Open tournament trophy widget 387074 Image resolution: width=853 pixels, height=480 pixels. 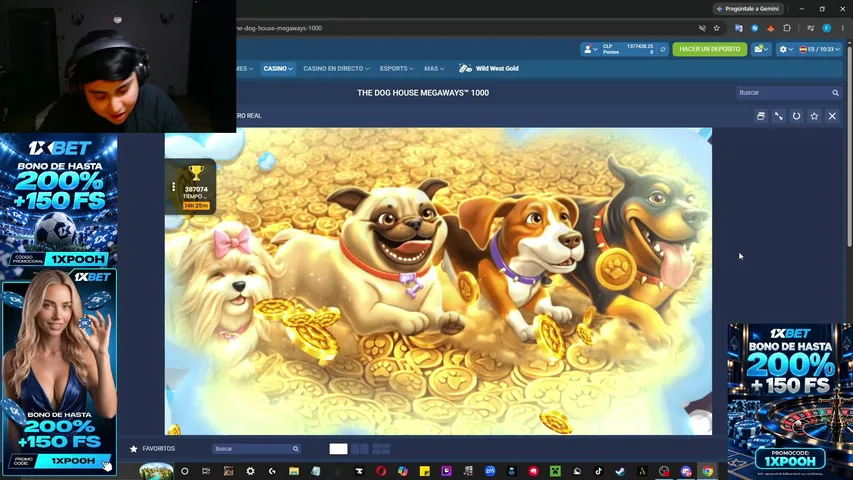[x=196, y=186]
